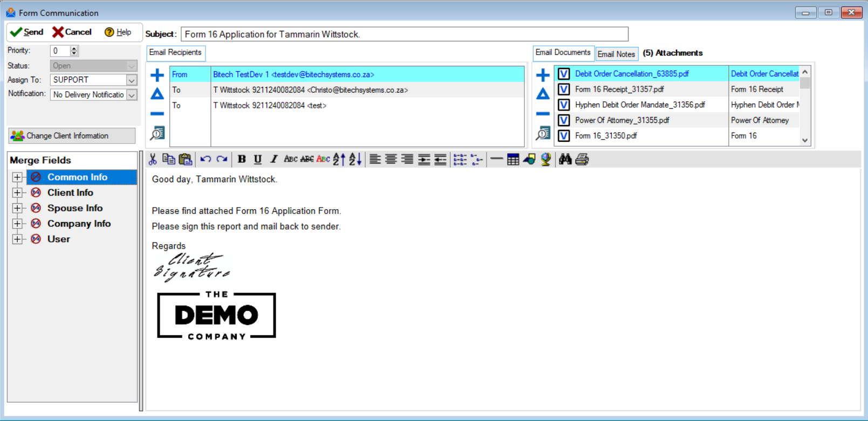
Task: Click the undo arrow in editor toolbar
Action: pyautogui.click(x=206, y=159)
